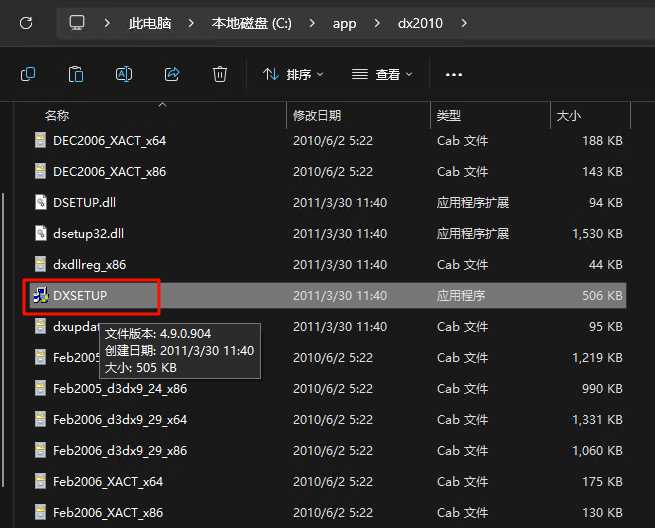655x528 pixels.
Task: Select file Feb2006_XACT_x86
Action: click(108, 513)
